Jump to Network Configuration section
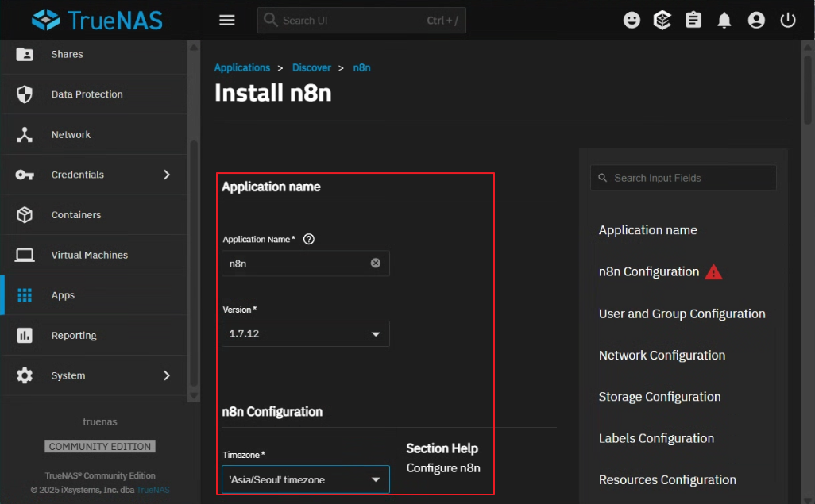 (x=662, y=356)
